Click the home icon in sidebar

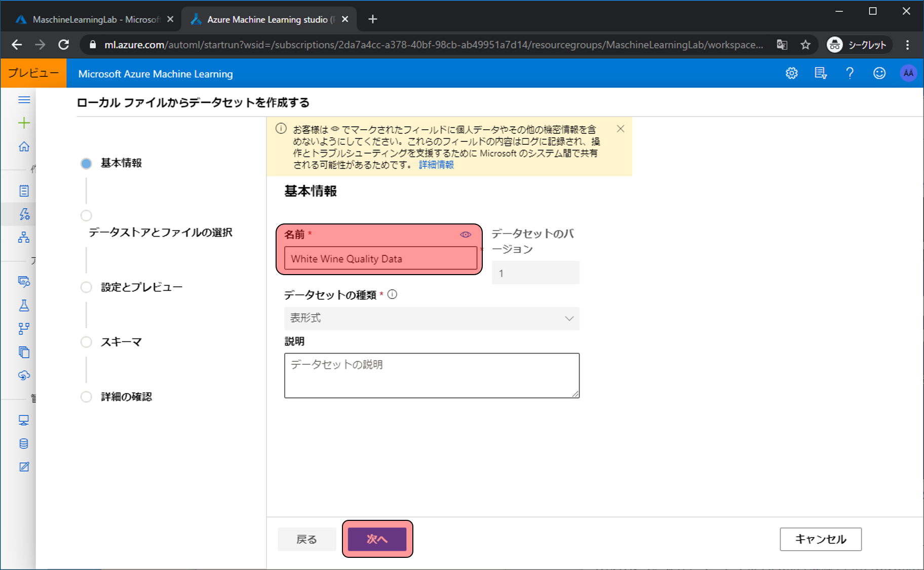coord(24,147)
